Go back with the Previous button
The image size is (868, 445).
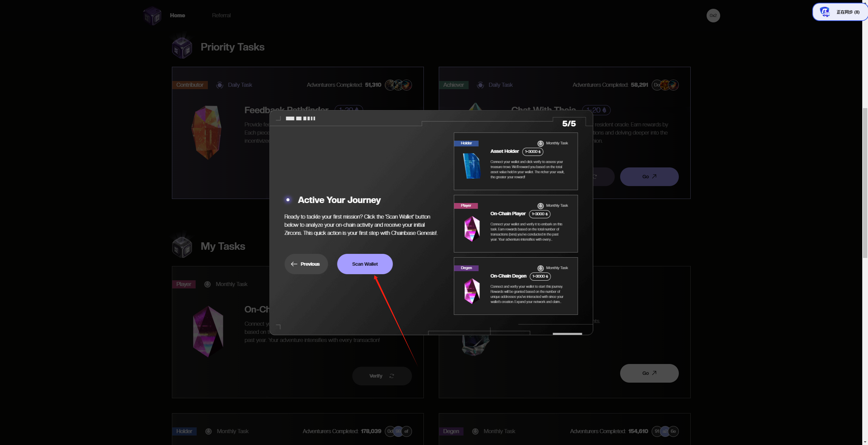[306, 264]
